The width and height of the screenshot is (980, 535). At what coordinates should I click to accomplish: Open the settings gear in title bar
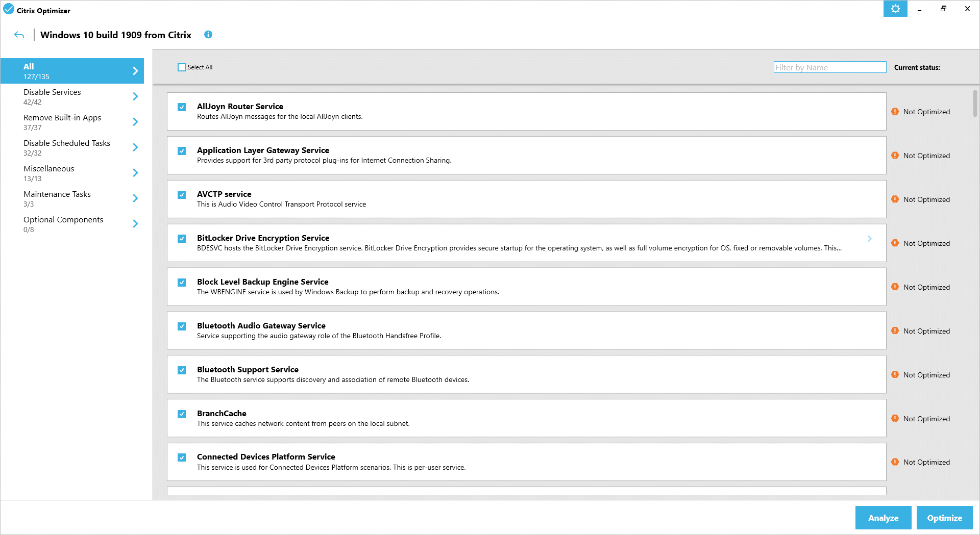click(x=895, y=9)
